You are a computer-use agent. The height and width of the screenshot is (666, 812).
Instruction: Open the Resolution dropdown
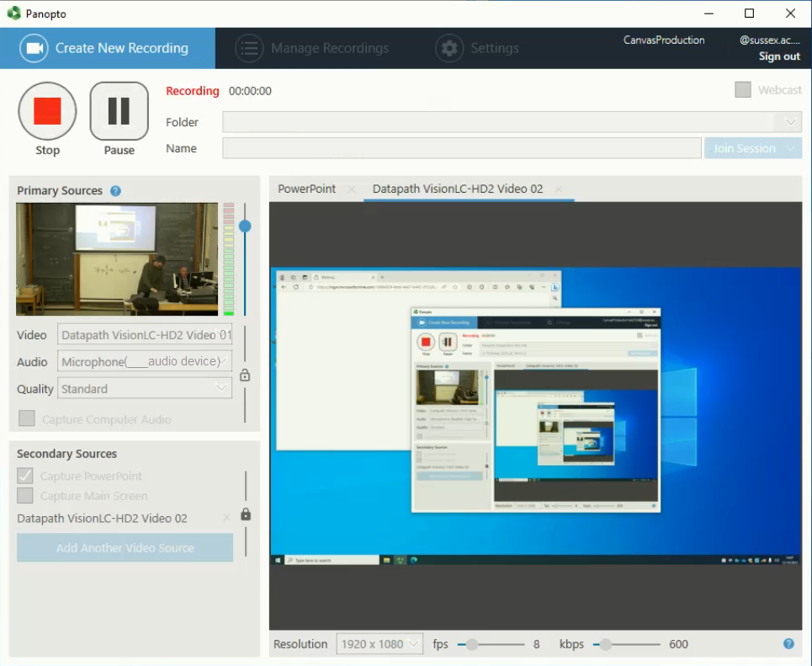coord(379,644)
